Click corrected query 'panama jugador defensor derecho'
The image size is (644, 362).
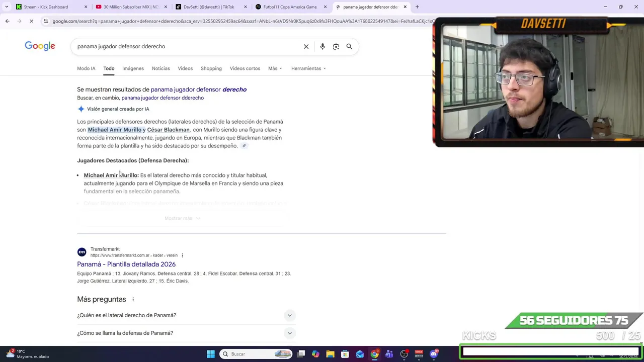coord(199,89)
